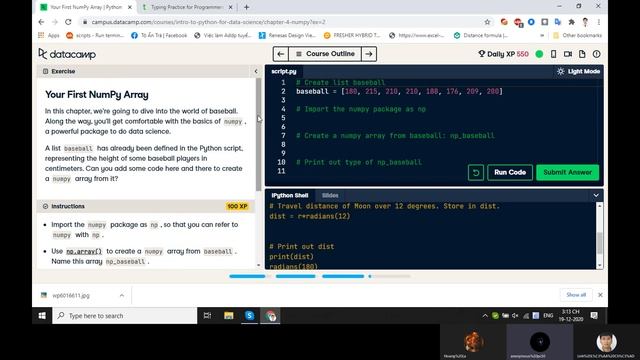Close the Your First NumPy Array tab
640x360 pixels.
[x=130, y=7]
